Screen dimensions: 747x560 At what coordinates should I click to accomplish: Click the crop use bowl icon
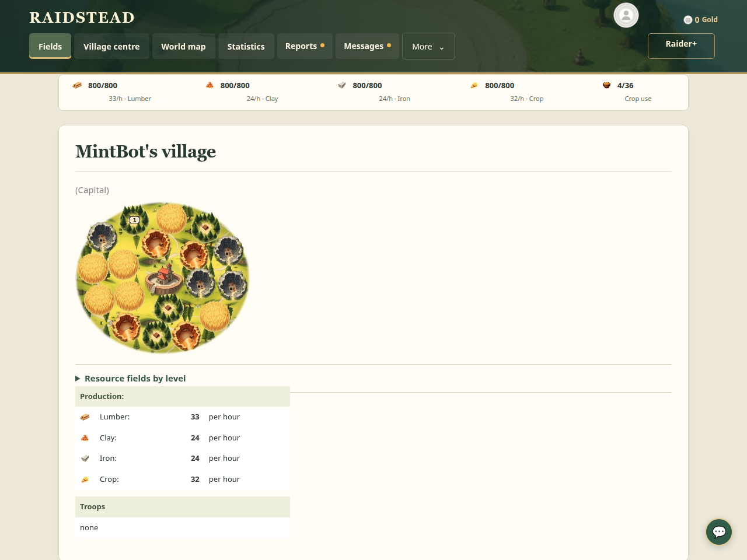(606, 85)
